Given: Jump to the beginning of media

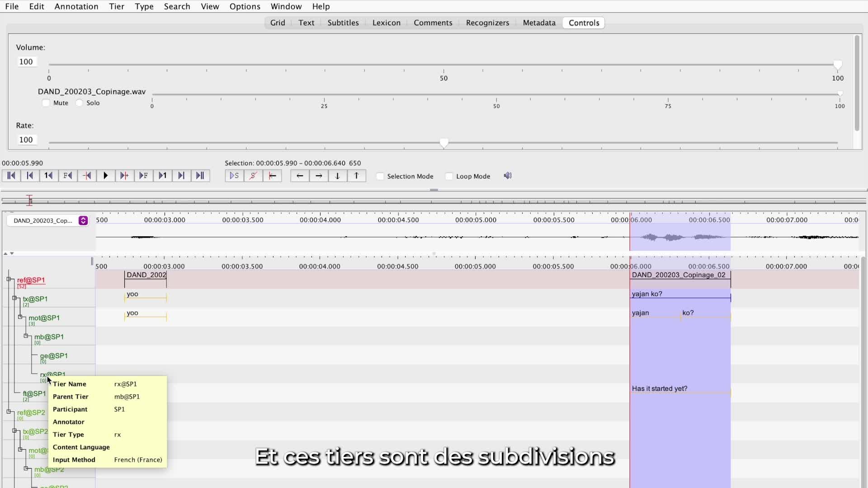Looking at the screenshot, I should coord(11,176).
